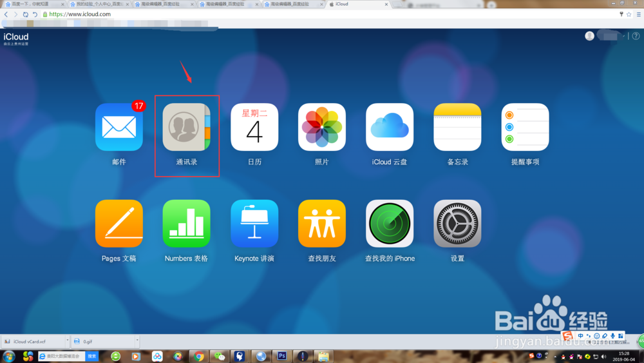Viewport: 644px width, 363px height.
Task: Open the Notes app (备忘录)
Action: pyautogui.click(x=457, y=127)
